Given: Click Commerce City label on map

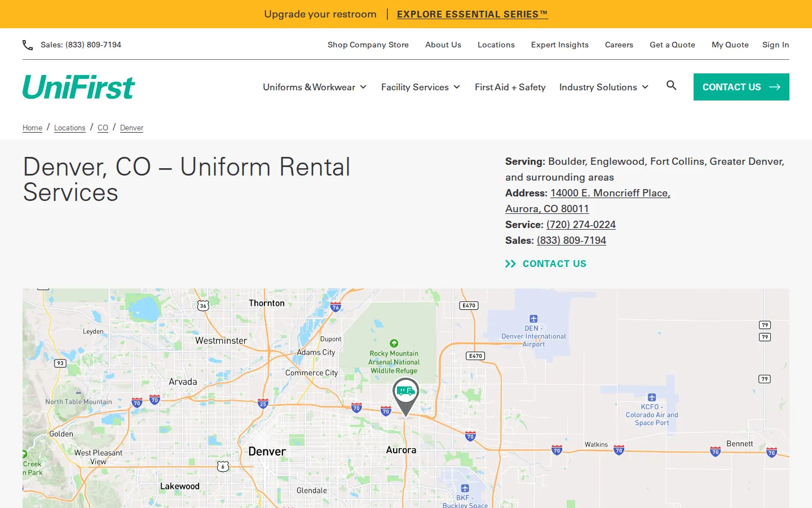Looking at the screenshot, I should pos(311,373).
